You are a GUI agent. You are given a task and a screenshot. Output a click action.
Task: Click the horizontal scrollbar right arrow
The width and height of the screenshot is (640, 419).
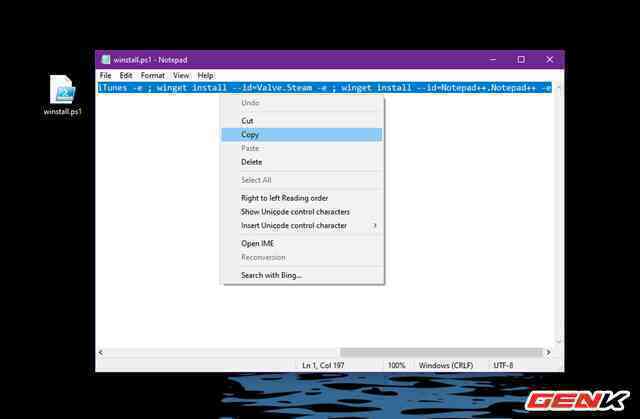(548, 352)
